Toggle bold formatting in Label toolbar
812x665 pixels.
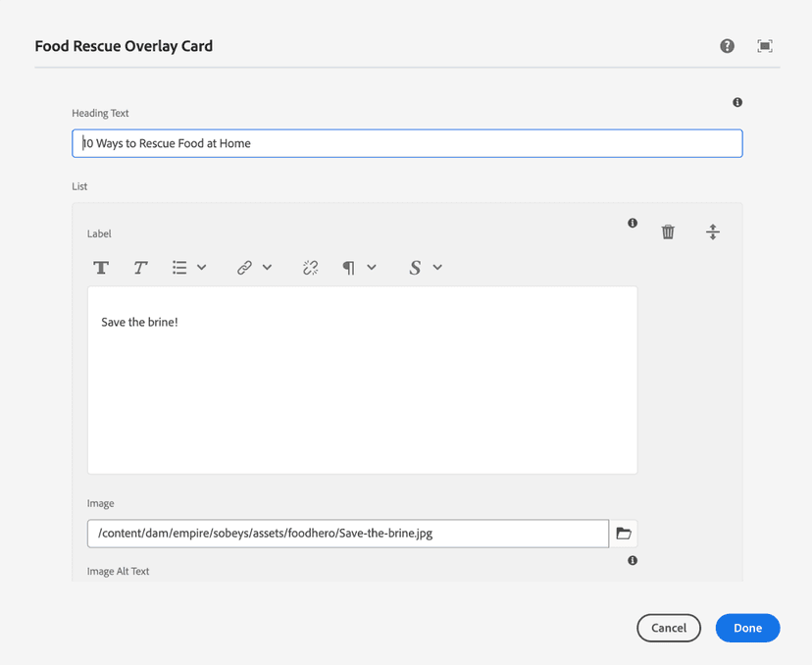click(x=101, y=268)
